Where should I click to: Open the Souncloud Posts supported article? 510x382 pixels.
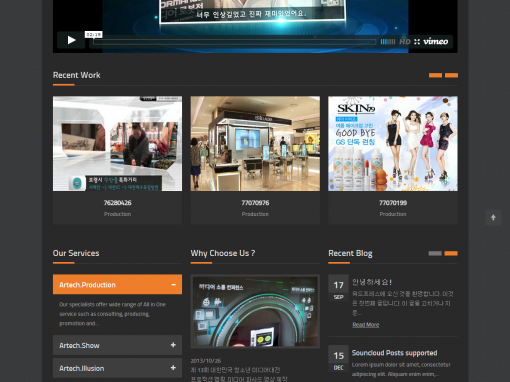(x=394, y=353)
